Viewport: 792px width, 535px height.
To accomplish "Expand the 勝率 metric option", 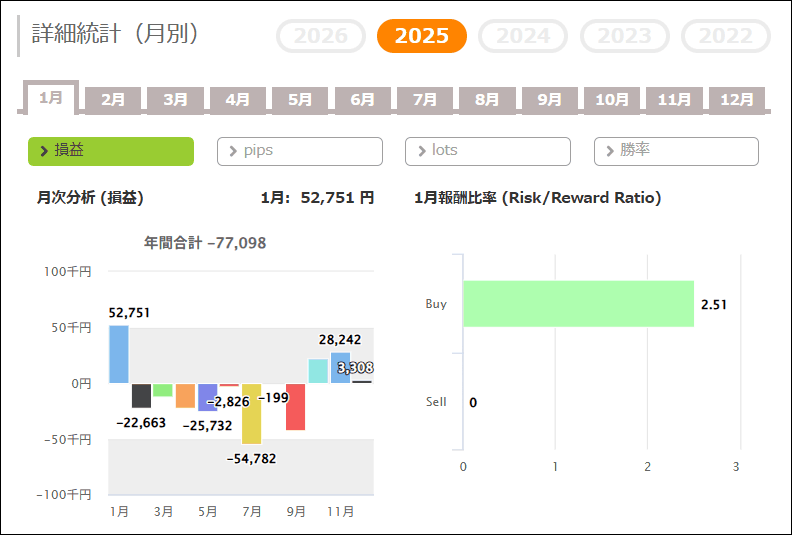I will (676, 151).
